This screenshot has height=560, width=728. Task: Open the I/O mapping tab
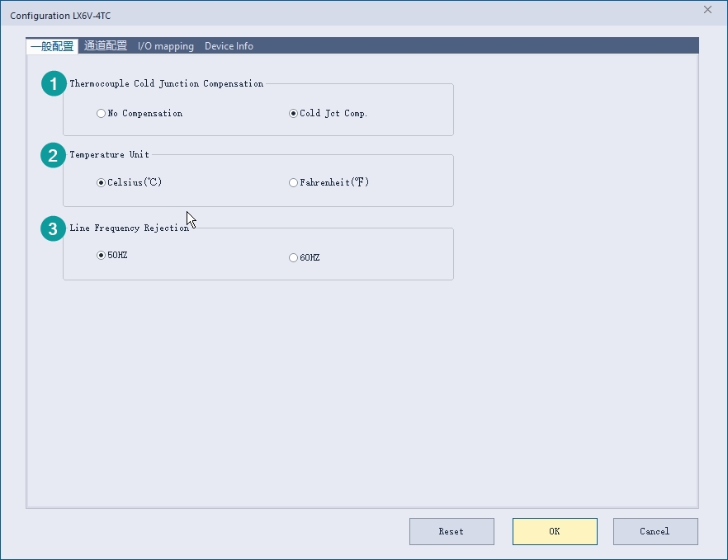tap(166, 46)
